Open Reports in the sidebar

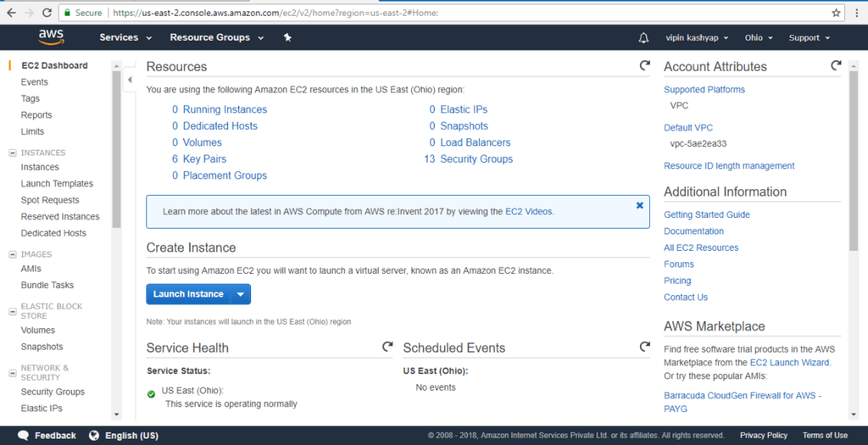36,115
